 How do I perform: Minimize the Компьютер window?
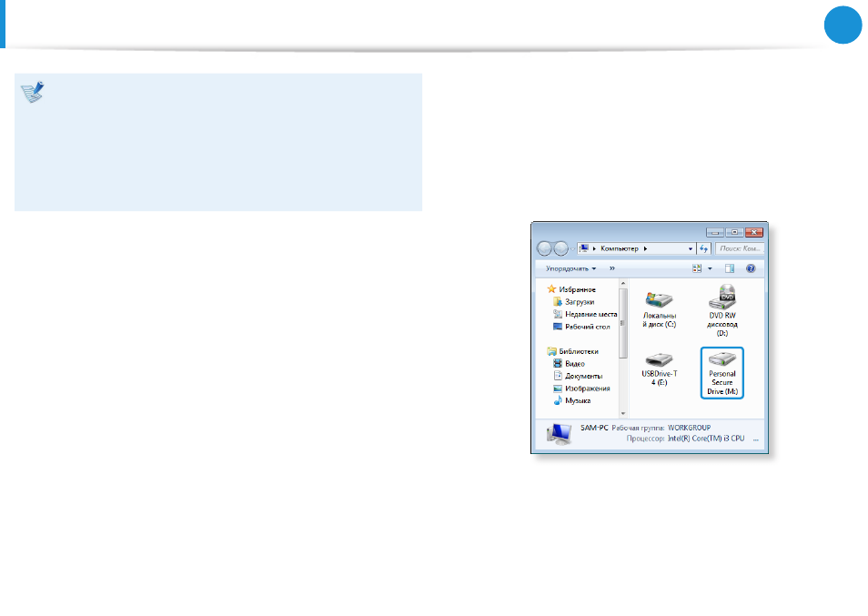[x=714, y=232]
